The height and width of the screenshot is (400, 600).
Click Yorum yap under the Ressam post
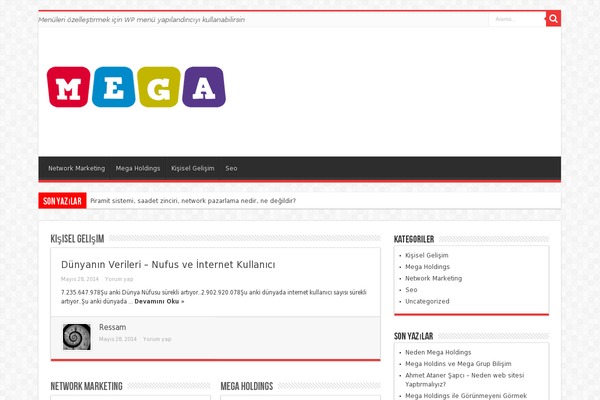157,339
